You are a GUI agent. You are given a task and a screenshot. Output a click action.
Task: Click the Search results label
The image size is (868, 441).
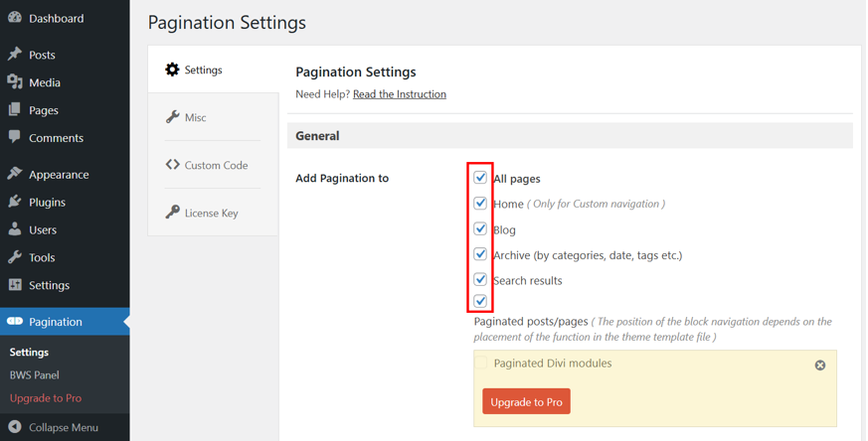click(528, 280)
